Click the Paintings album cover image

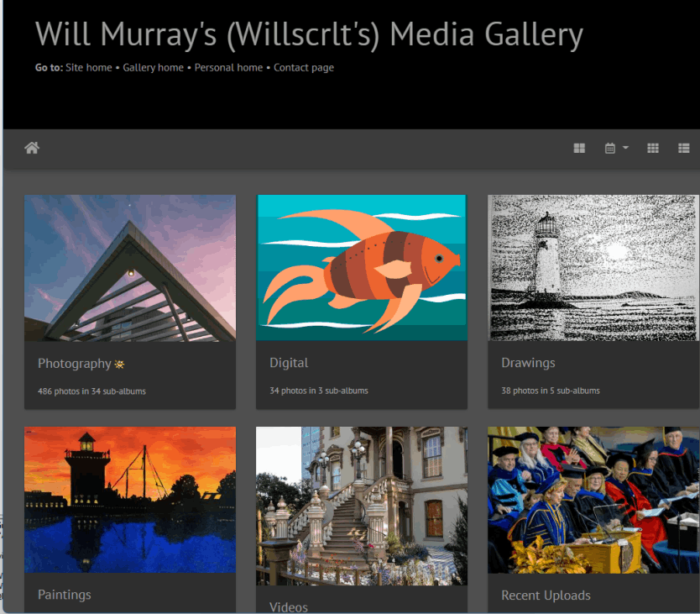click(x=129, y=499)
